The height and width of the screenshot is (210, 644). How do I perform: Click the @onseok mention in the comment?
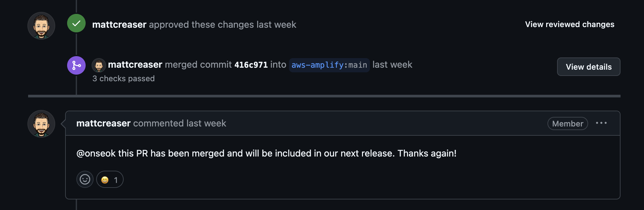point(96,154)
